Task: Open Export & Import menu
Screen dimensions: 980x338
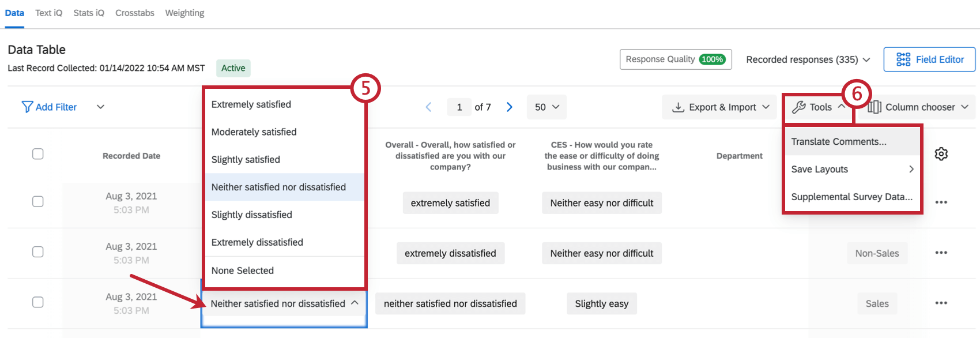Action: pyautogui.click(x=721, y=107)
